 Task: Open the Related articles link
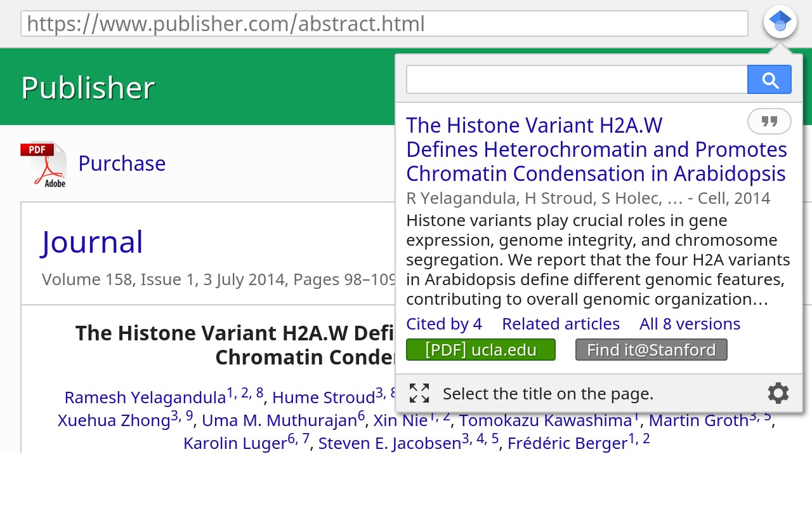pos(561,324)
